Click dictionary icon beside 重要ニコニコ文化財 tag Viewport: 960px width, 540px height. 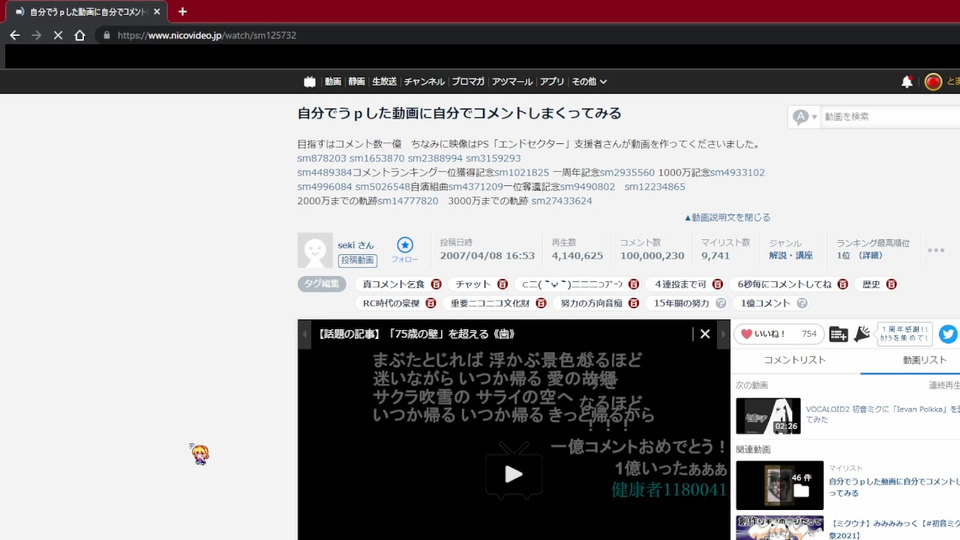pos(541,303)
